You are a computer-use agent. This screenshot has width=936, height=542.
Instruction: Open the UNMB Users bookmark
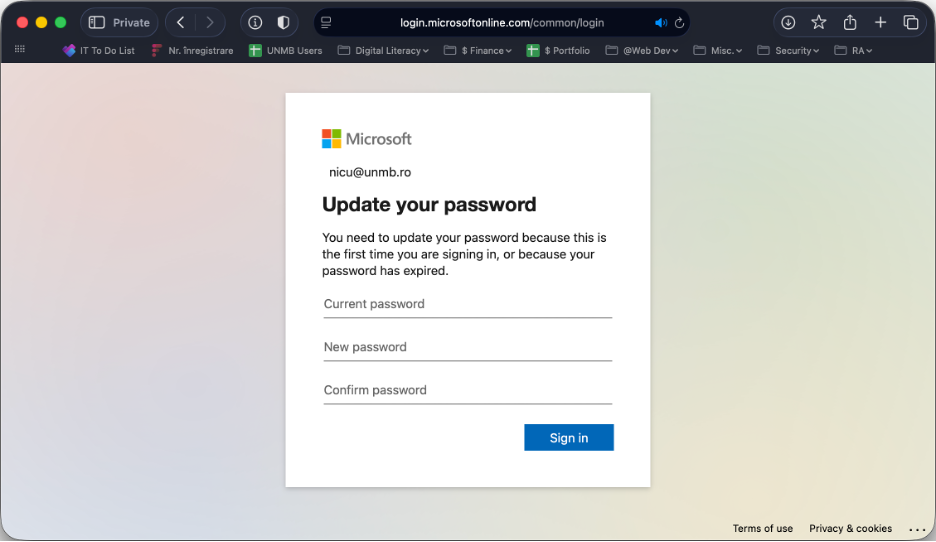tap(286, 50)
